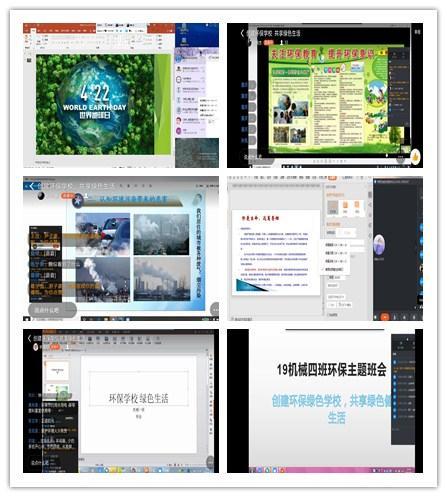Tap the orange thumbs-up like icon
Image resolution: width=447 pixels, height=497 pixels.
(415, 157)
